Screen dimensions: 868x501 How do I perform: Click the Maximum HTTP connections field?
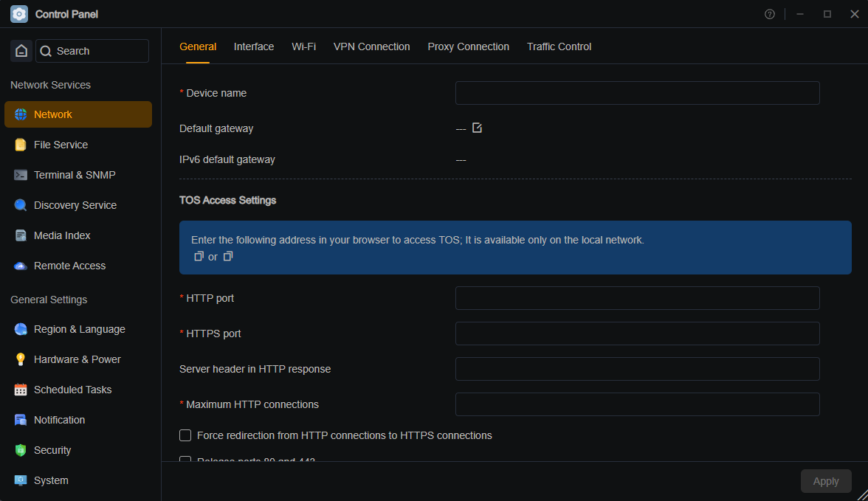637,404
